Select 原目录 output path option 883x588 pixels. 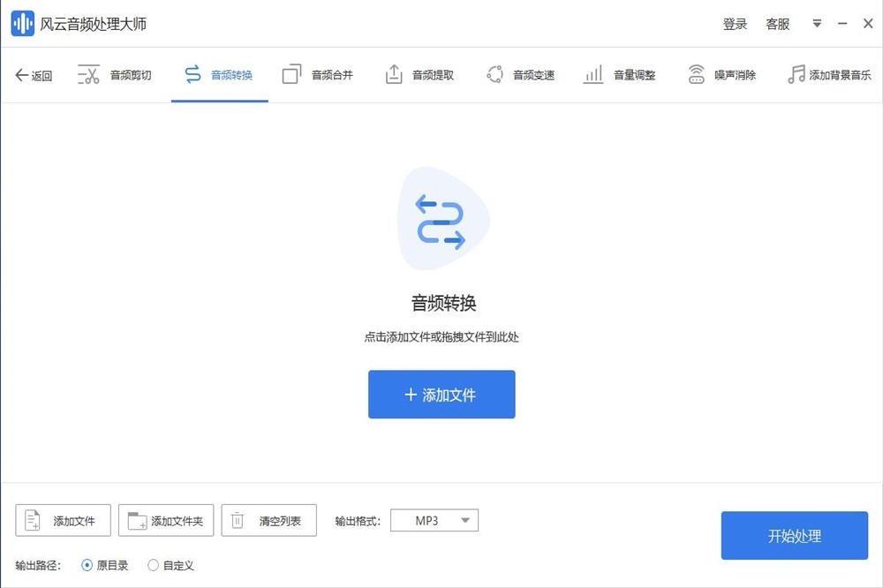105,565
